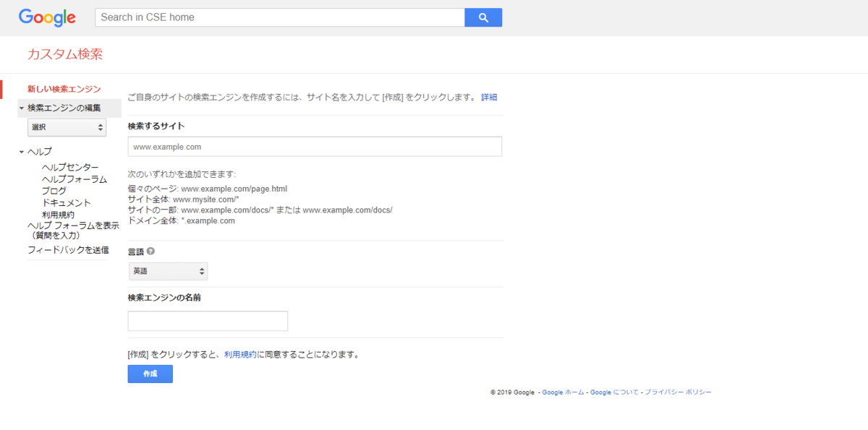Screen dimensions: 868x430
Task: Collapse the ヘルプ section
Action: pyautogui.click(x=22, y=152)
